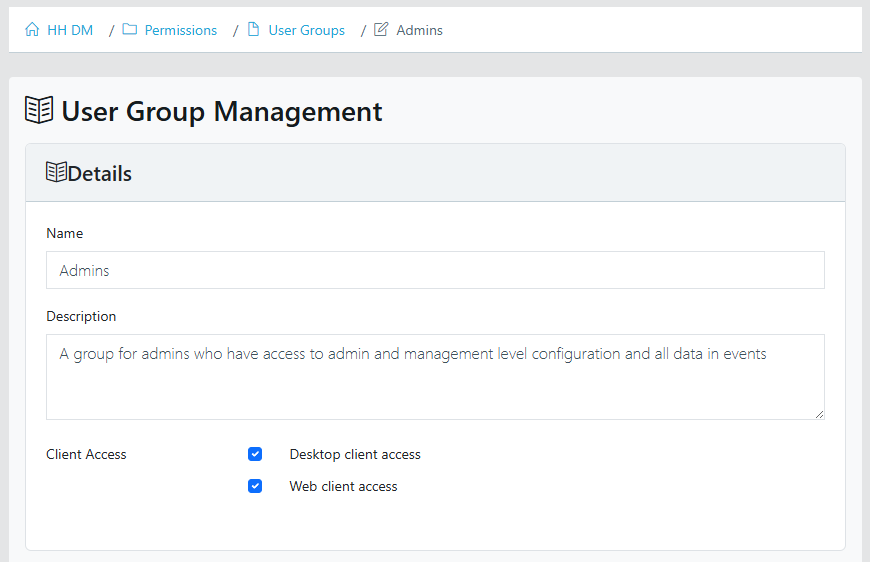Toggle the Web client access checkbox
The height and width of the screenshot is (562, 870).
point(255,486)
